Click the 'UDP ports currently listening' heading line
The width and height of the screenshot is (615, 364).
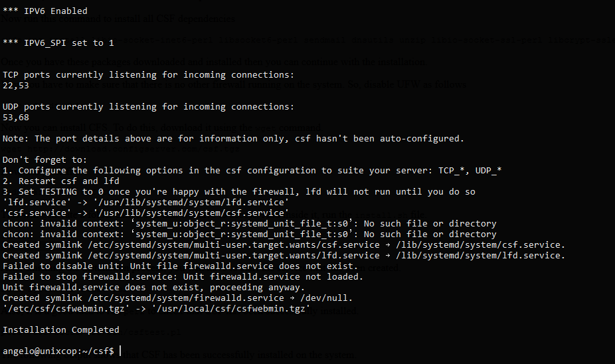click(148, 107)
